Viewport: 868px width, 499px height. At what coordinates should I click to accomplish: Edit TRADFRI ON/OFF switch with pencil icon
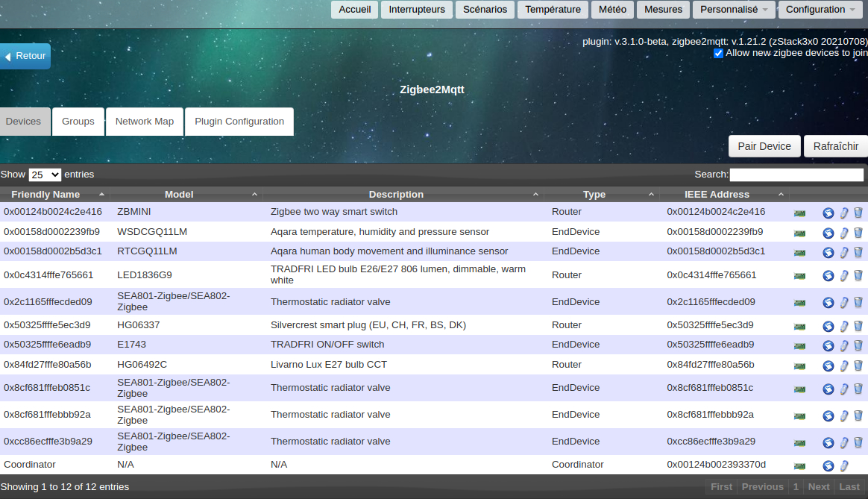pos(843,345)
